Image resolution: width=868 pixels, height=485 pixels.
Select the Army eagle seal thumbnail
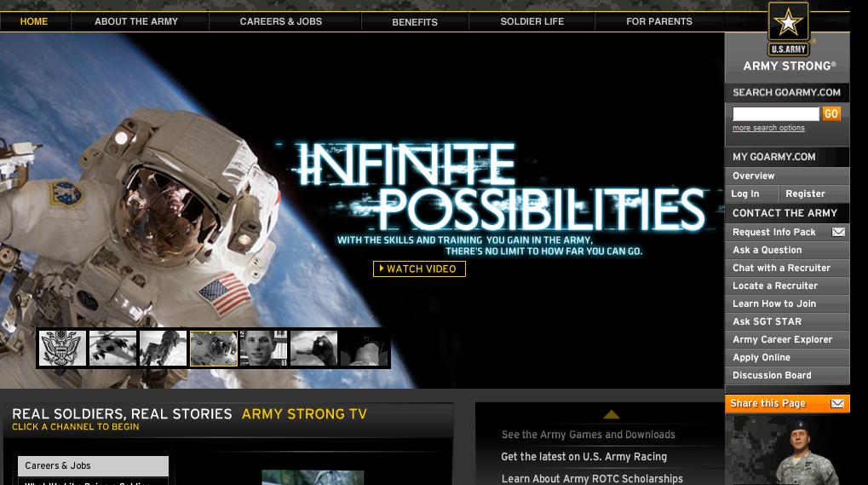tap(62, 349)
